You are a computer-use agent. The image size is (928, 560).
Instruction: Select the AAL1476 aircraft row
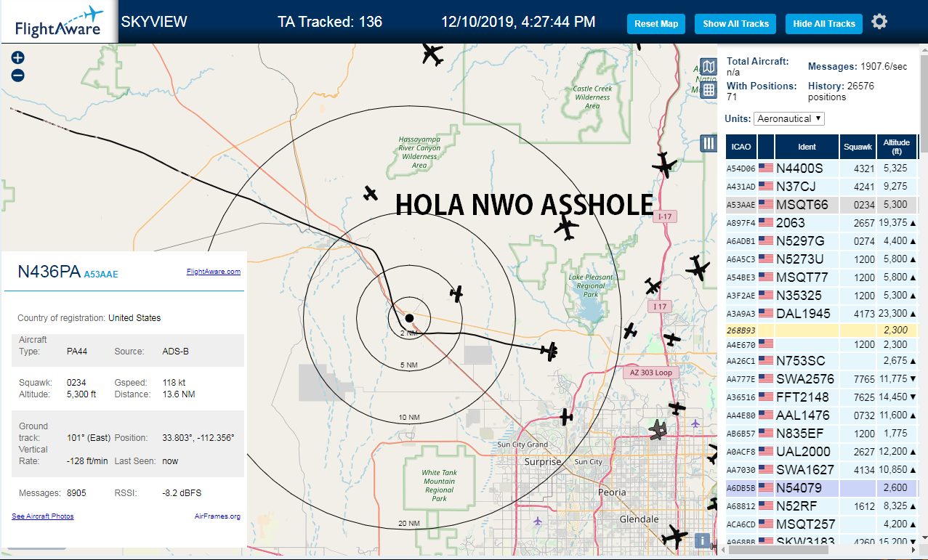pyautogui.click(x=822, y=415)
